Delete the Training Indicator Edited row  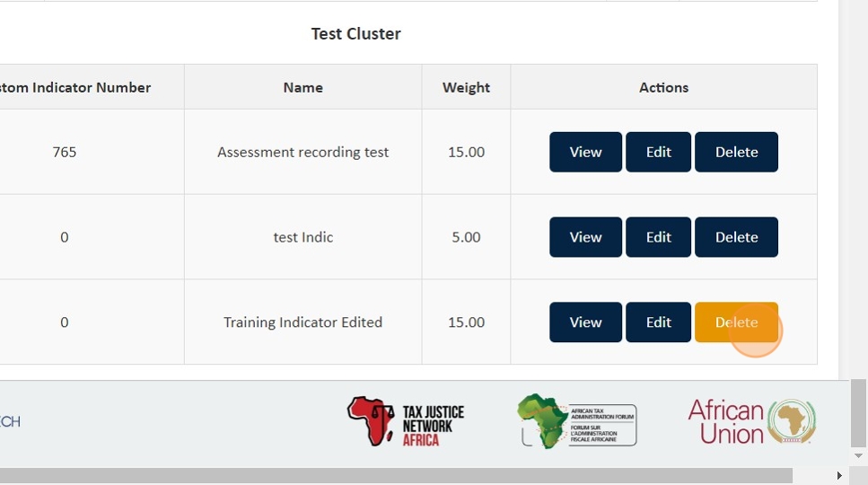736,322
